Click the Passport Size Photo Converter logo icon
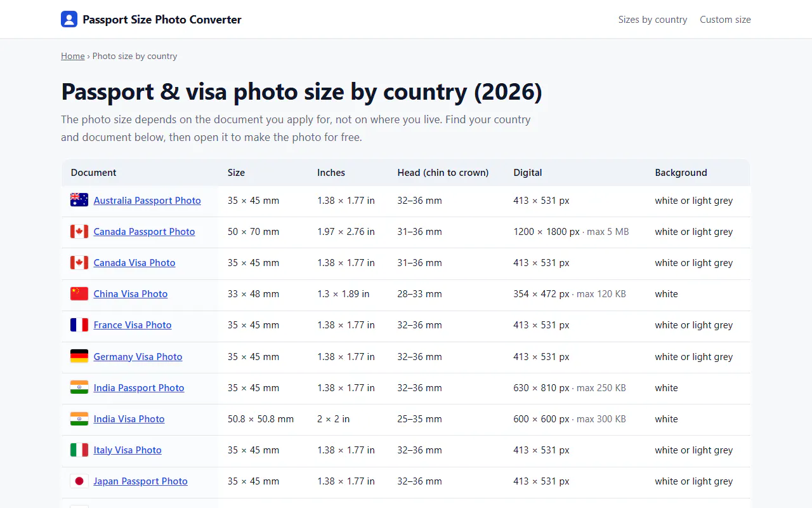This screenshot has height=508, width=812. point(69,19)
